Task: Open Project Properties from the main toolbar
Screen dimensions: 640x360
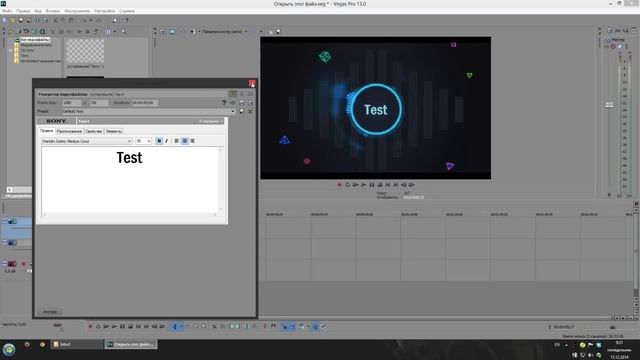Action: [45, 20]
